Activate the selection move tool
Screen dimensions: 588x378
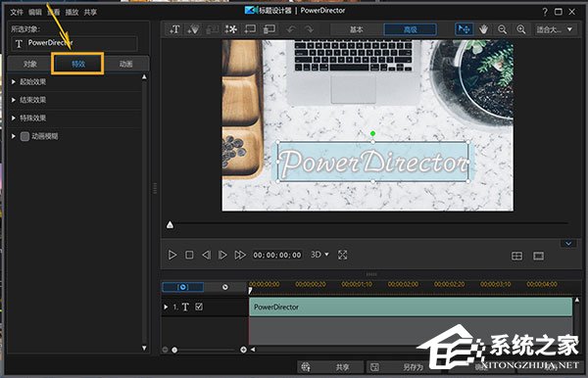464,29
